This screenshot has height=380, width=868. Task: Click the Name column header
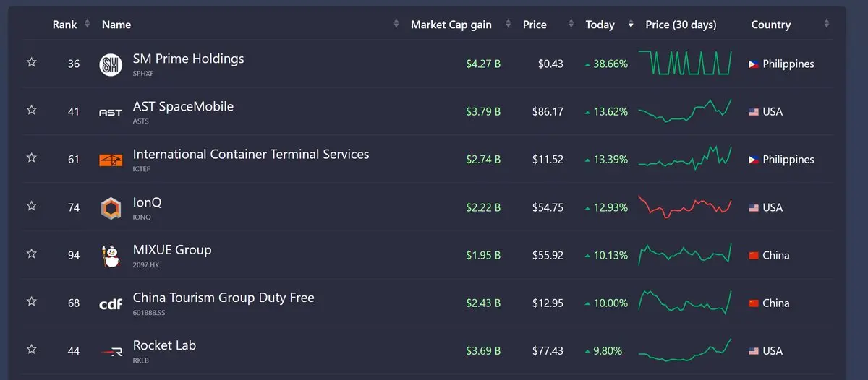pyautogui.click(x=116, y=25)
